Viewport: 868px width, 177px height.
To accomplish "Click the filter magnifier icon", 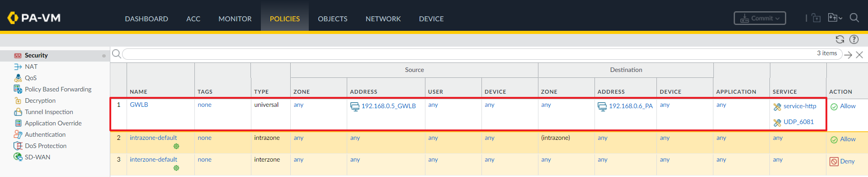I will (116, 54).
